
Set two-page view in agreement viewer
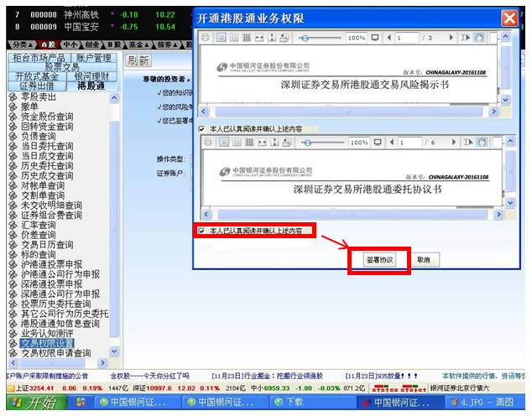pyautogui.click(x=237, y=143)
